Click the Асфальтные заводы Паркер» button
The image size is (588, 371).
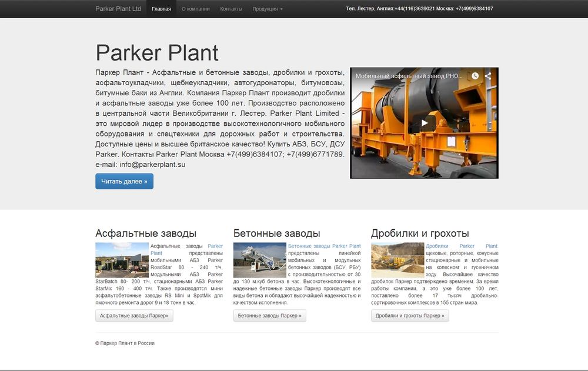tap(134, 316)
